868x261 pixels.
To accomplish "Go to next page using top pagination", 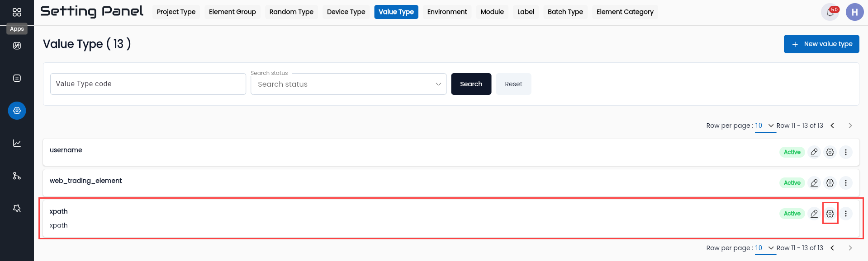I will (x=850, y=126).
